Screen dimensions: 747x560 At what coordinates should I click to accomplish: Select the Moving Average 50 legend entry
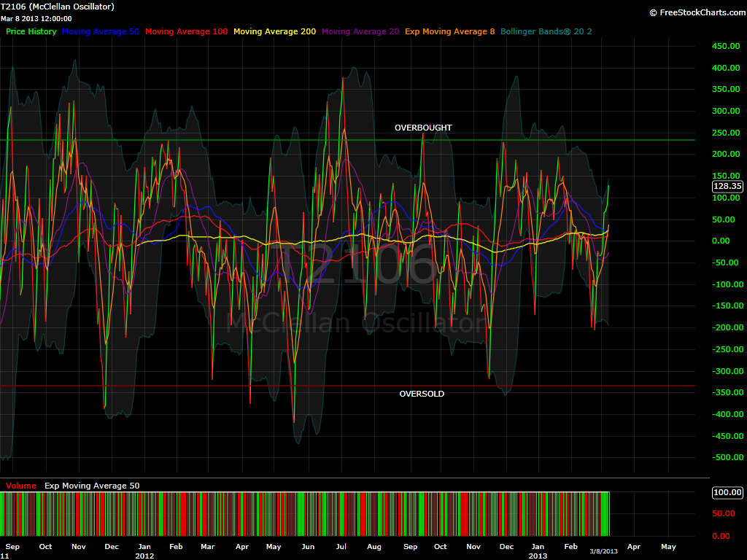(101, 32)
